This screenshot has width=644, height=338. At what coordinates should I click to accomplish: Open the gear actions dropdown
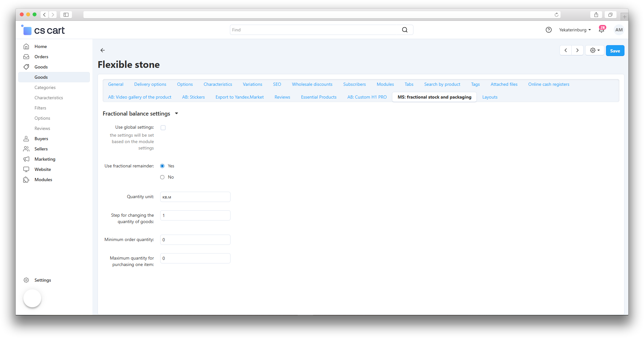tap(595, 50)
